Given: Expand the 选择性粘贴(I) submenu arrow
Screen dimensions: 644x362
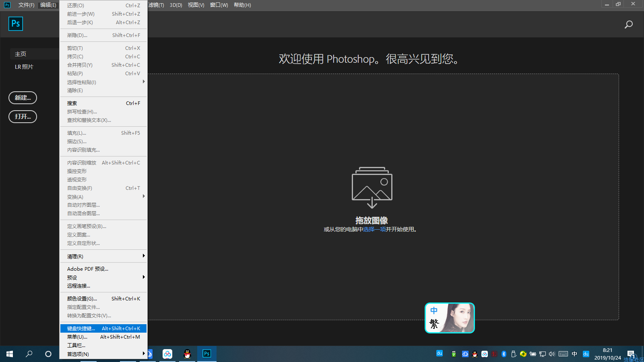Looking at the screenshot, I should pyautogui.click(x=144, y=82).
